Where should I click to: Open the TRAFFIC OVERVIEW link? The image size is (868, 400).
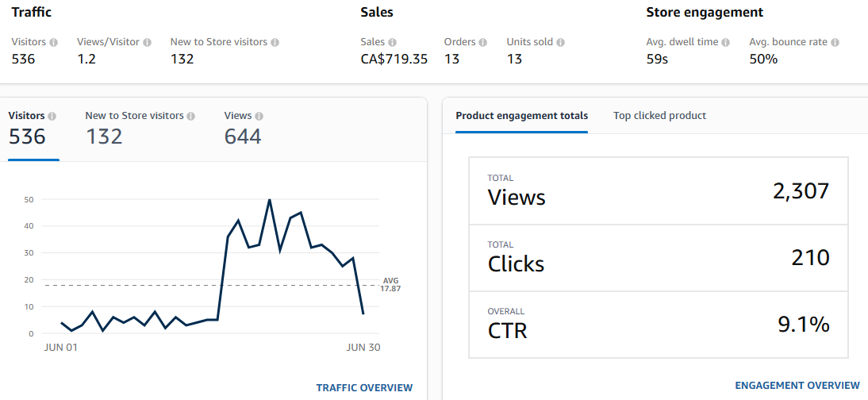tap(364, 388)
